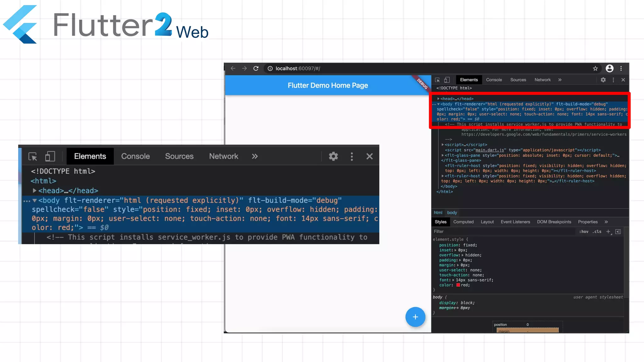The height and width of the screenshot is (362, 644).
Task: Click the bookmark star icon
Action: click(x=595, y=69)
